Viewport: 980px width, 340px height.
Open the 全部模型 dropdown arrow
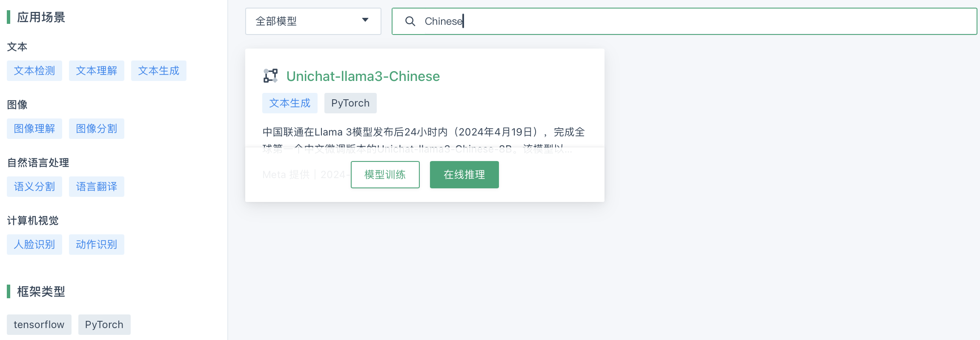[365, 20]
